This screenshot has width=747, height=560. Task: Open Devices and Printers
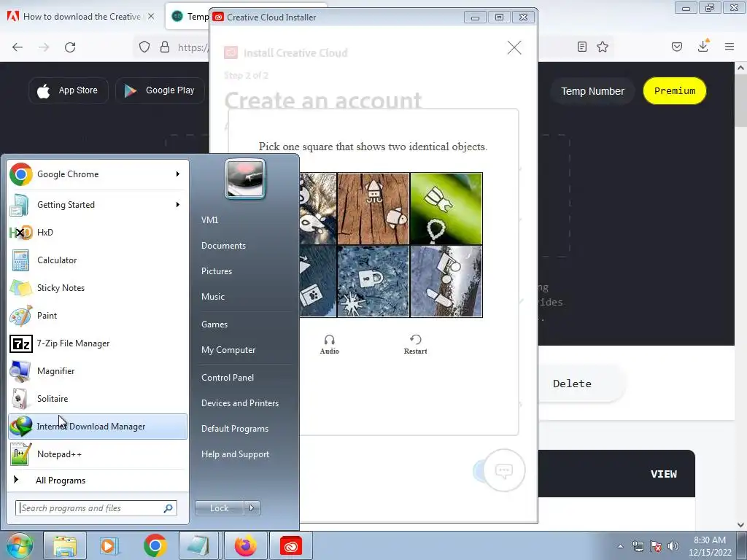[x=240, y=403]
